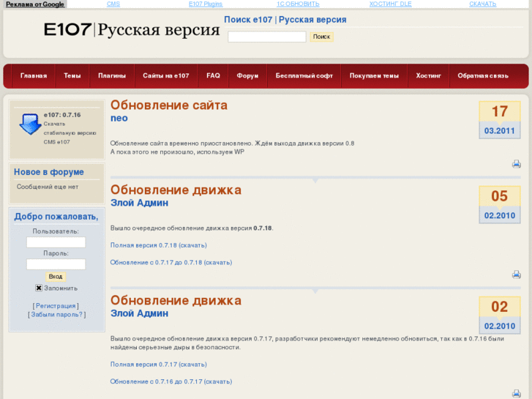Screen dimensions: 532x399
Task: Click the E107 Русская версия logo
Action: click(x=132, y=30)
